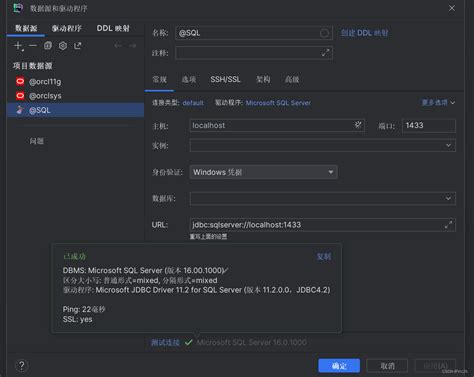Image resolution: width=474 pixels, height=377 pixels.
Task: Click the URL jdbc:sqlserver field
Action: point(322,225)
